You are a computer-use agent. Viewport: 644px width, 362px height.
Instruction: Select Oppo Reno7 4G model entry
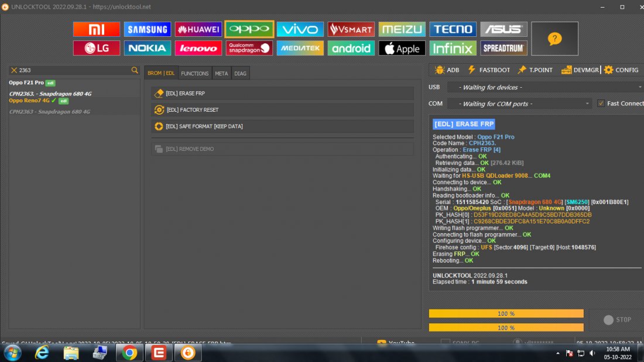[39, 100]
